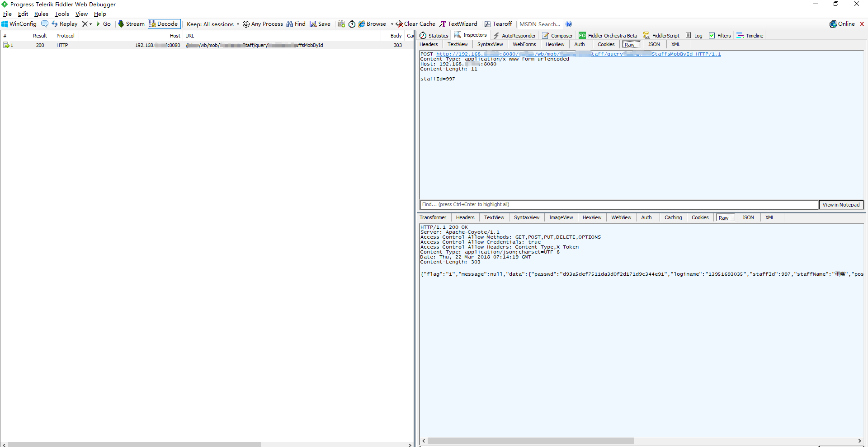Open the File menu
Image resolution: width=868 pixels, height=447 pixels.
7,14
